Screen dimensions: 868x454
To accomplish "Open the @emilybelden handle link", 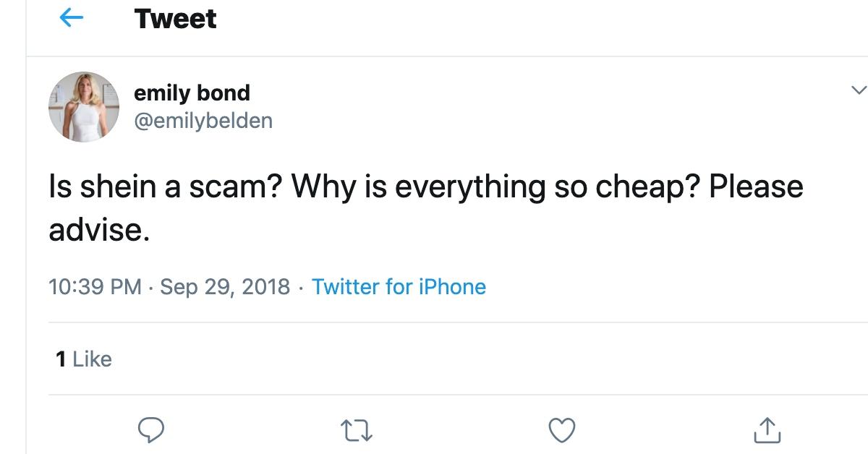I will click(203, 120).
